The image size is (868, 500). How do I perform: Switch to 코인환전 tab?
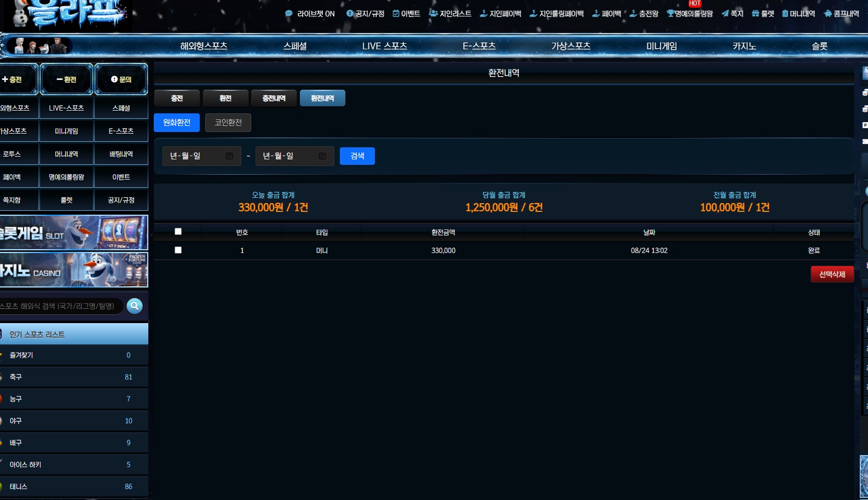228,123
